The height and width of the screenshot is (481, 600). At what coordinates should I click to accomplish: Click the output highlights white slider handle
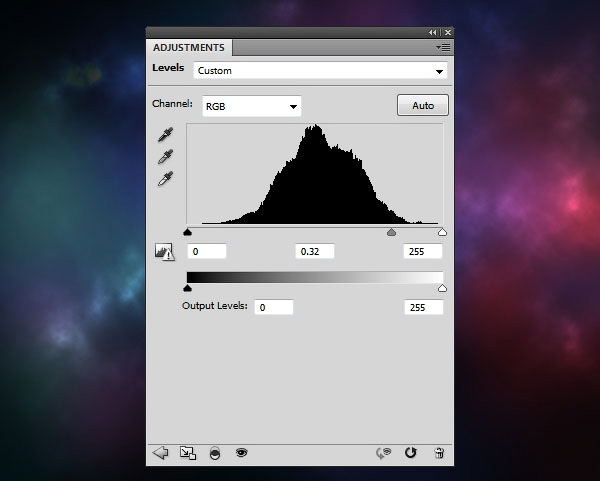pos(442,288)
